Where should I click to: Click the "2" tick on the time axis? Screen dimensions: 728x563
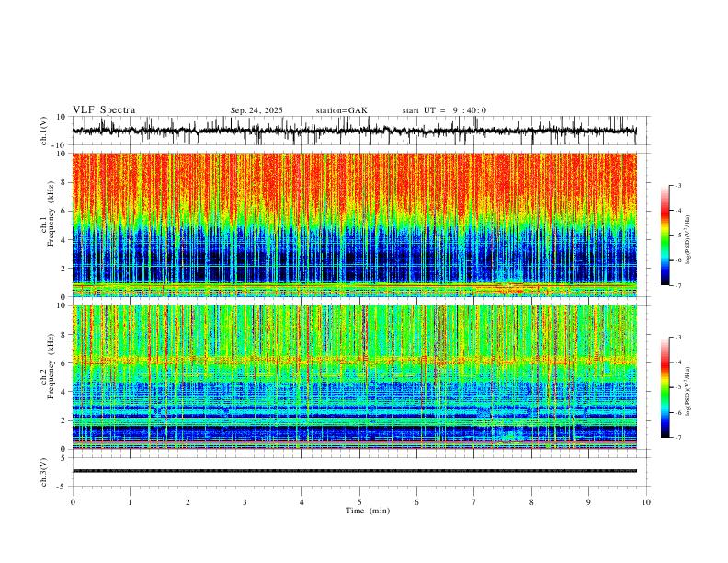click(x=188, y=502)
